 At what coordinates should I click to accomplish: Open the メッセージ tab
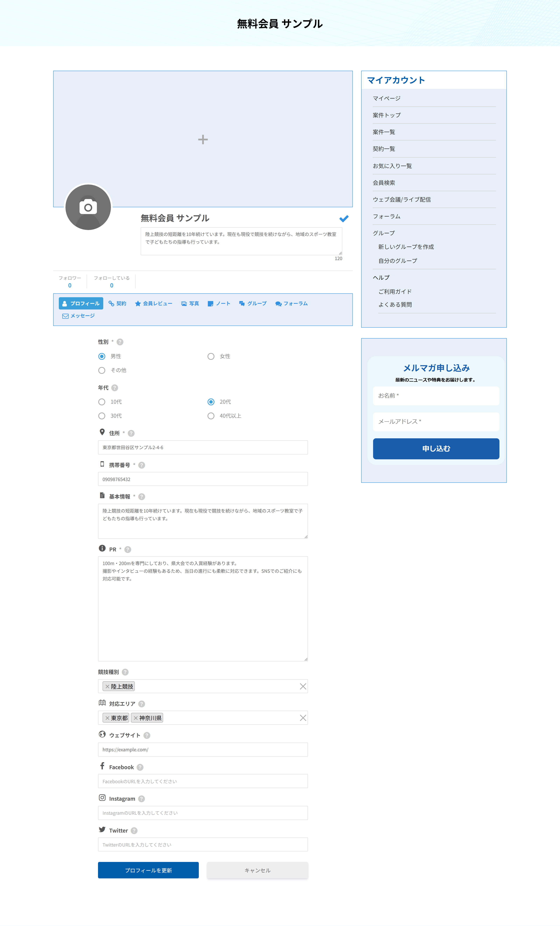tap(79, 316)
